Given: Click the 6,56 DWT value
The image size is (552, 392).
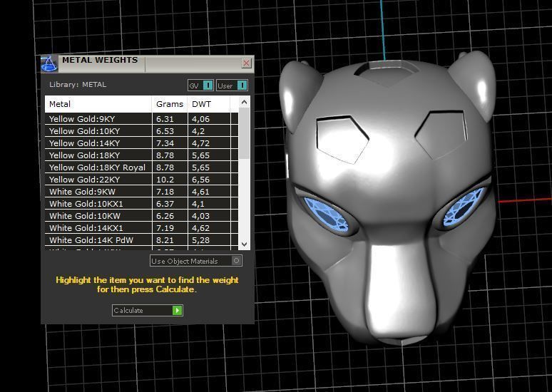Looking at the screenshot, I should click(200, 180).
